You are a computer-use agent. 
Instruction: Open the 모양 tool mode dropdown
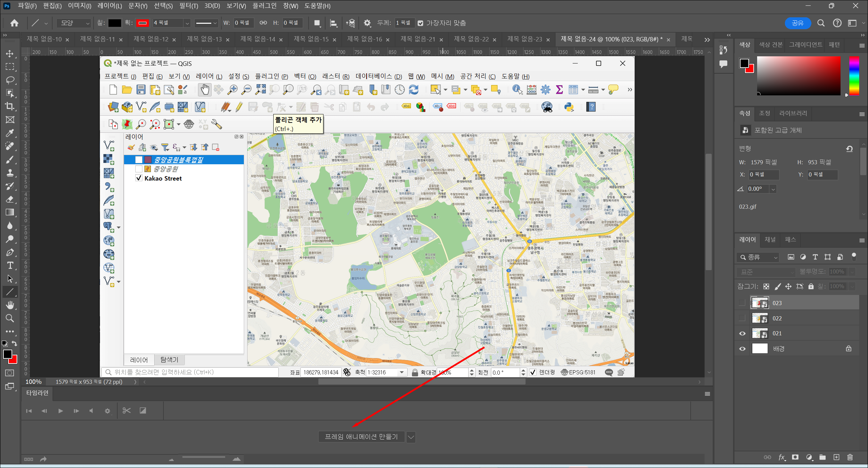pyautogui.click(x=74, y=23)
